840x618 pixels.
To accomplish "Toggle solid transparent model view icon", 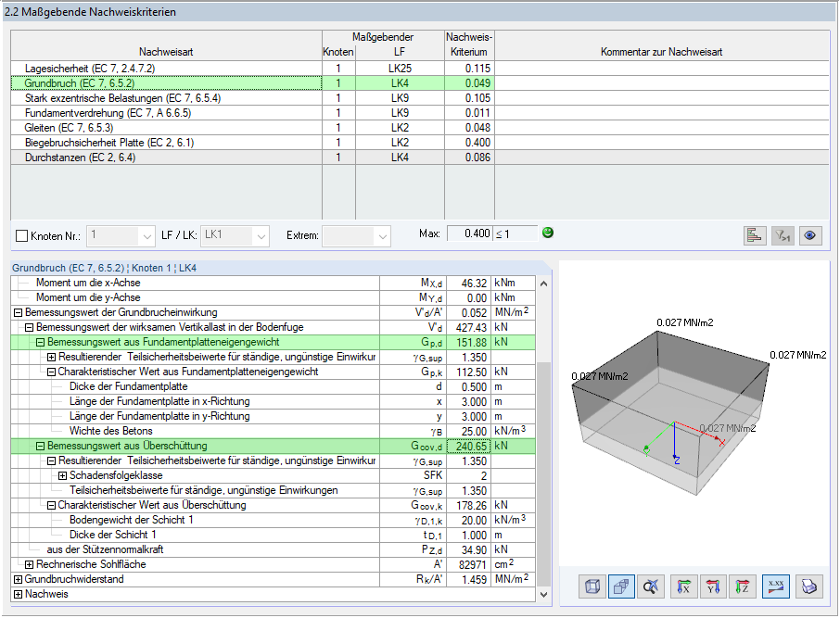I will 621,586.
